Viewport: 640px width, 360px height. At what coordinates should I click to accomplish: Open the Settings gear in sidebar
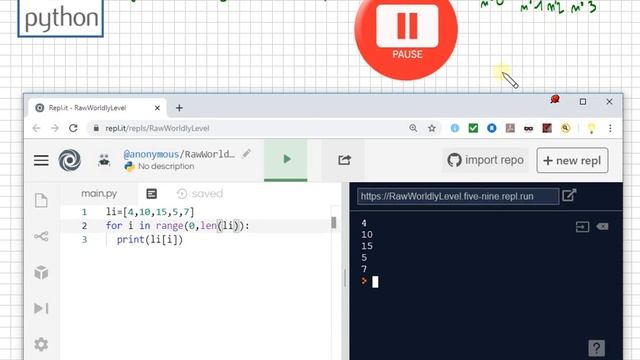coord(41,344)
